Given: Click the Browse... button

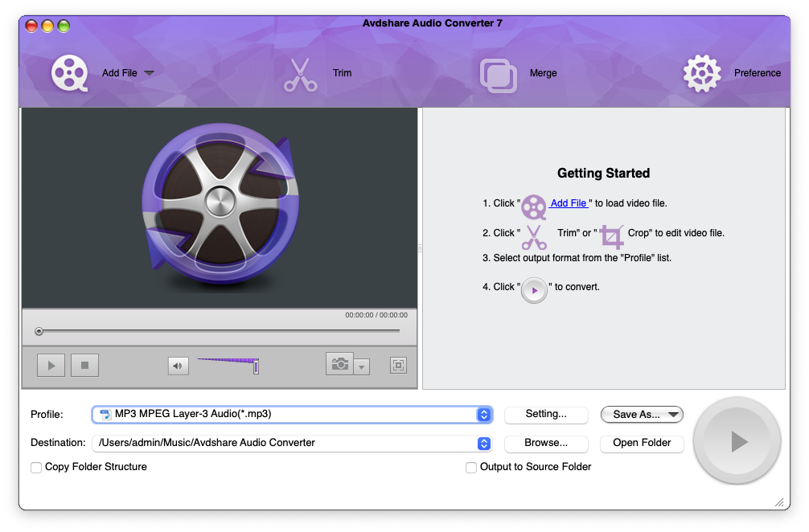Looking at the screenshot, I should pos(546,444).
